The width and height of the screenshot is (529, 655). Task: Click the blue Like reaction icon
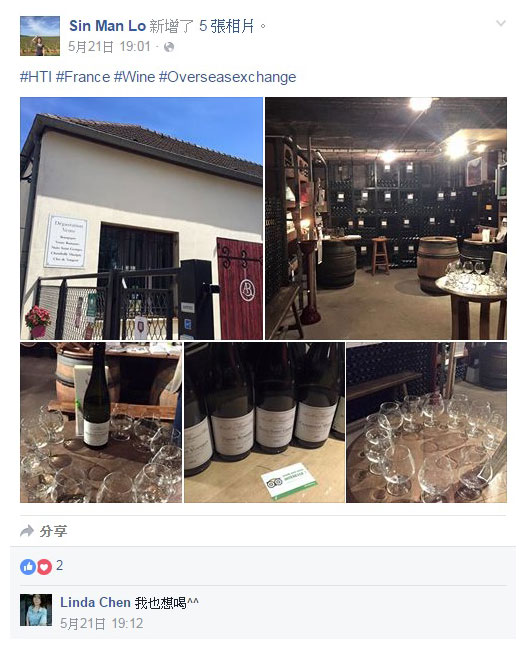28,567
